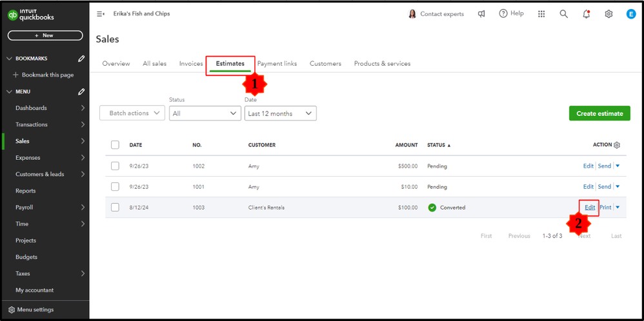Screen dimensions: 644x321
Task: Switch to the Customers tab
Action: point(325,64)
